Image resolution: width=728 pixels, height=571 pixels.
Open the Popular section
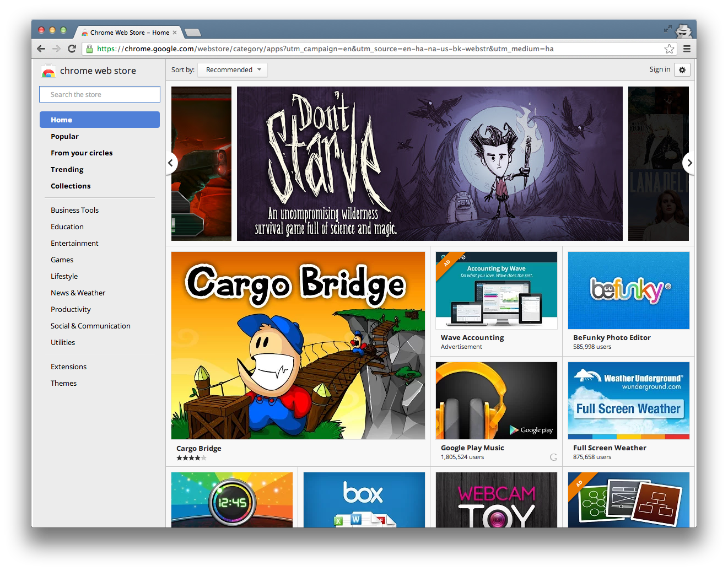click(x=64, y=136)
